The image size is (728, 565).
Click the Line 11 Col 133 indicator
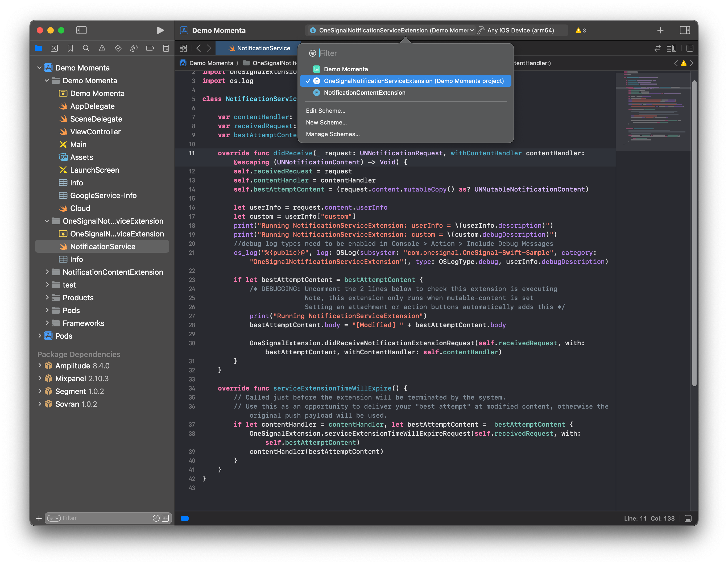[649, 518]
